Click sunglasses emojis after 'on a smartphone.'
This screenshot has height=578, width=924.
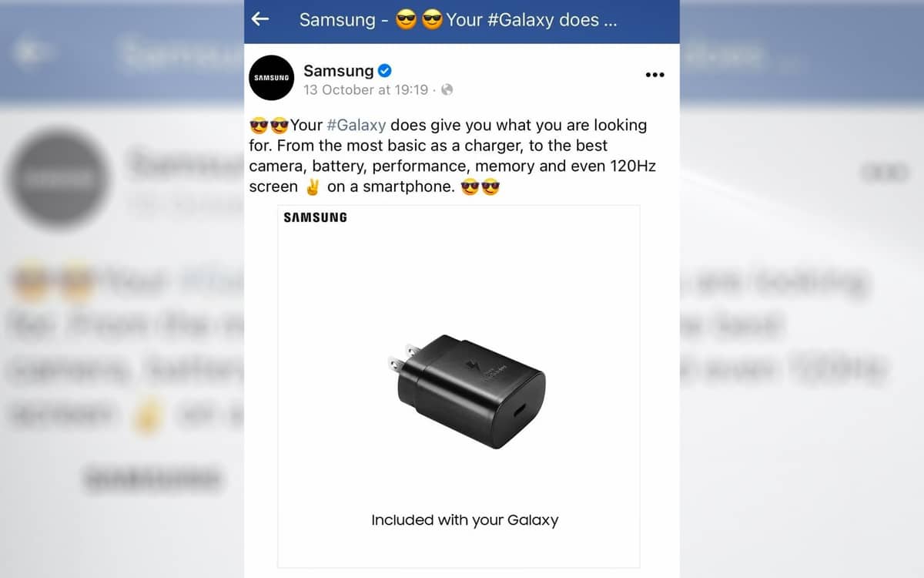[x=480, y=187]
